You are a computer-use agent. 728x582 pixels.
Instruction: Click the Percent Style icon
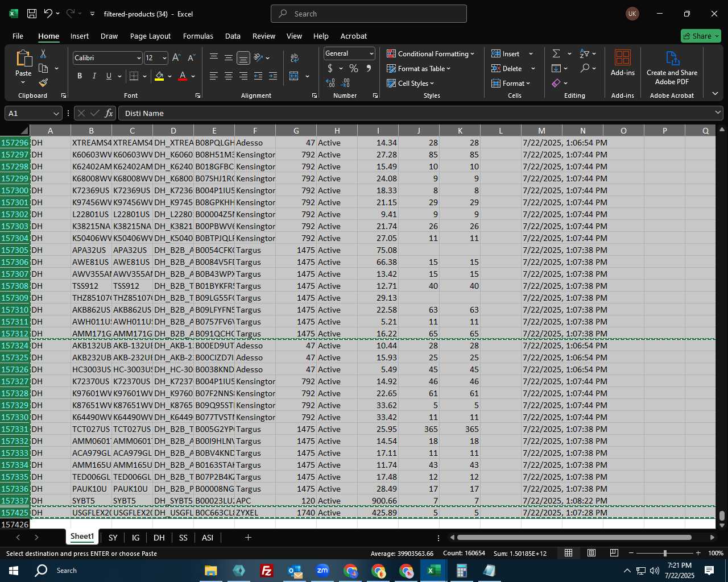(x=354, y=68)
